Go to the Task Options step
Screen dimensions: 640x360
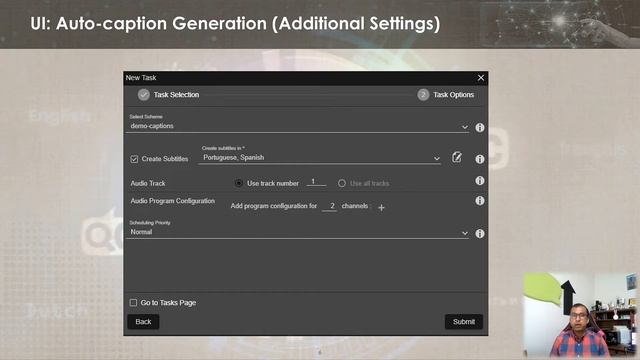point(446,95)
